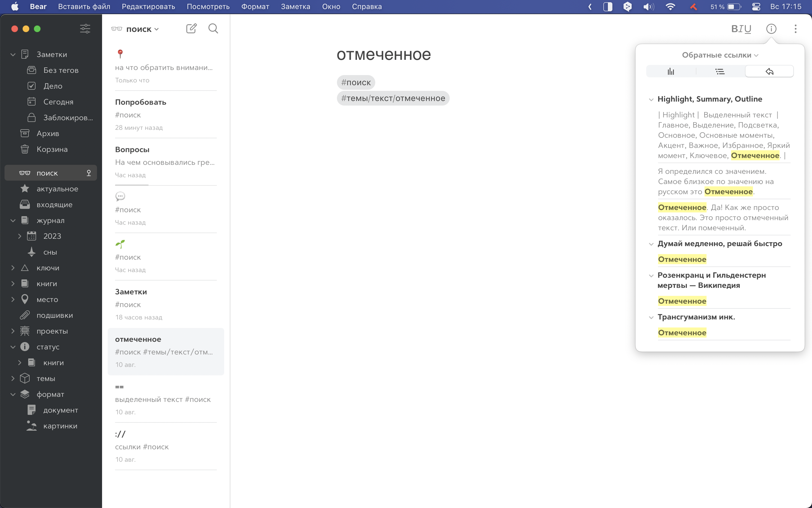Open Посмотреть menu
Screen dimensions: 812x508
point(208,7)
